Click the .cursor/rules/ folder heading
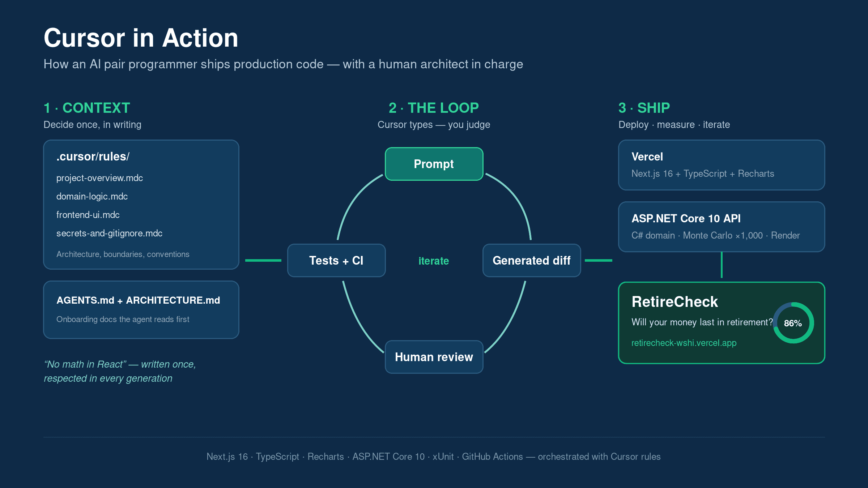Image resolution: width=868 pixels, height=488 pixels. [x=93, y=156]
